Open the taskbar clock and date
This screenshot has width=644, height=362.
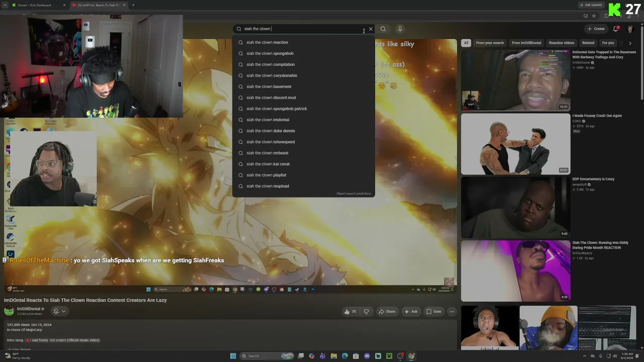[x=626, y=356]
